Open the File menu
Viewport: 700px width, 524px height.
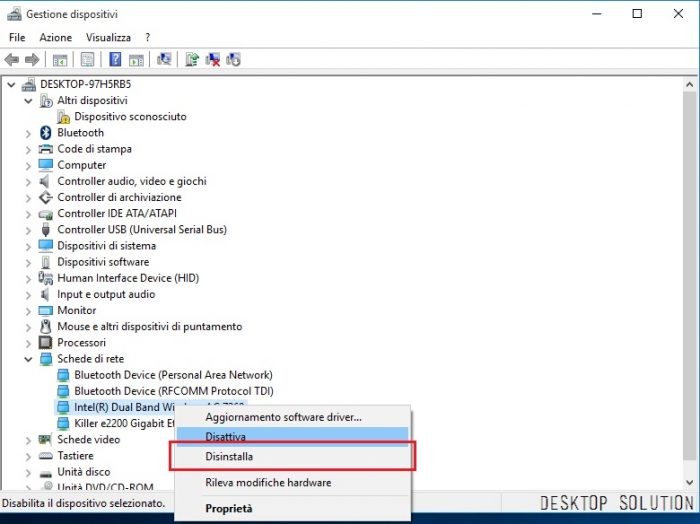pyautogui.click(x=17, y=37)
